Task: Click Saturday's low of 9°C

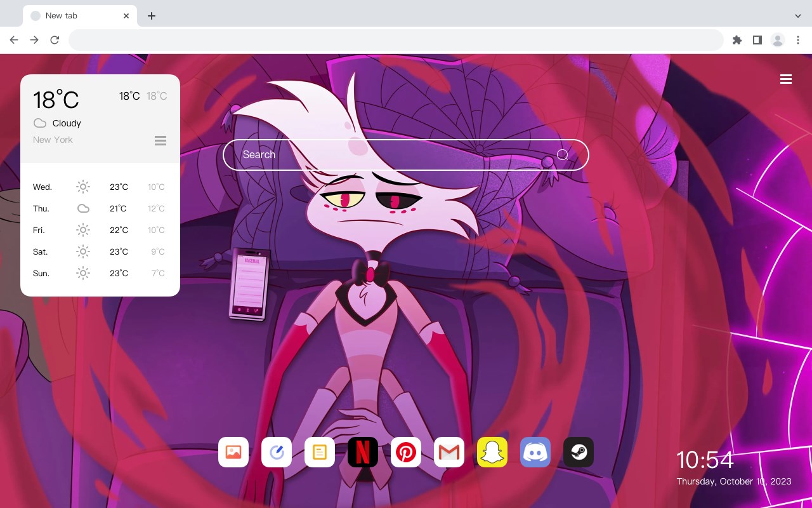Action: click(x=158, y=251)
